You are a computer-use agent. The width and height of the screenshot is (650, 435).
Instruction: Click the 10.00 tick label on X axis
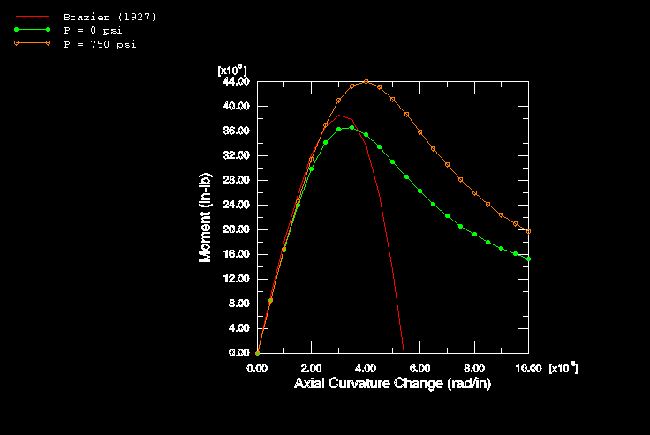click(528, 368)
